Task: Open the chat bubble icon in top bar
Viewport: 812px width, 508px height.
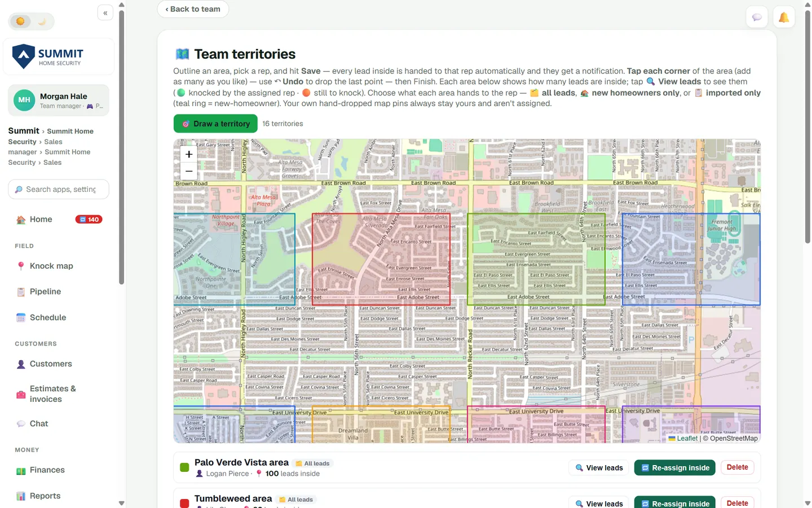Action: 757,17
